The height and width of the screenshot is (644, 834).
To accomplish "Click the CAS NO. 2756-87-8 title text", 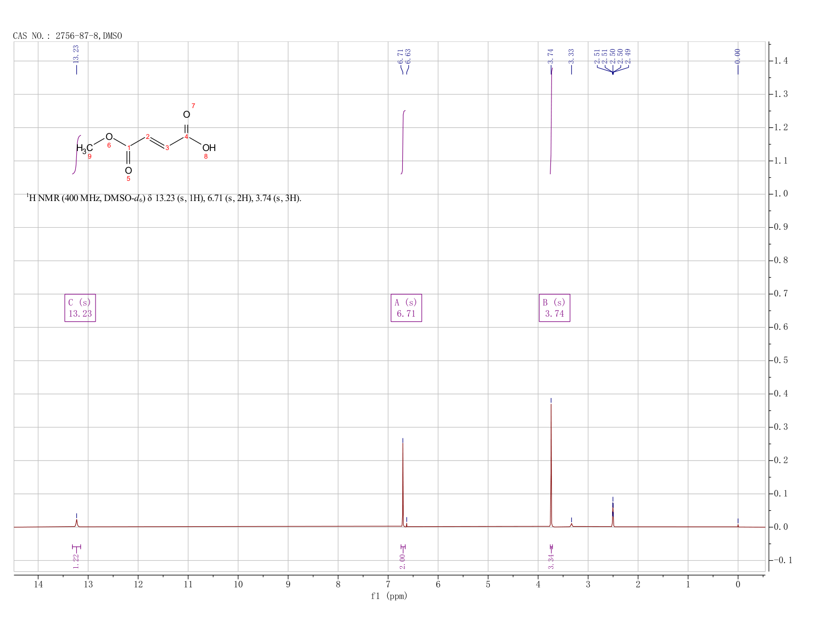I will click(67, 36).
